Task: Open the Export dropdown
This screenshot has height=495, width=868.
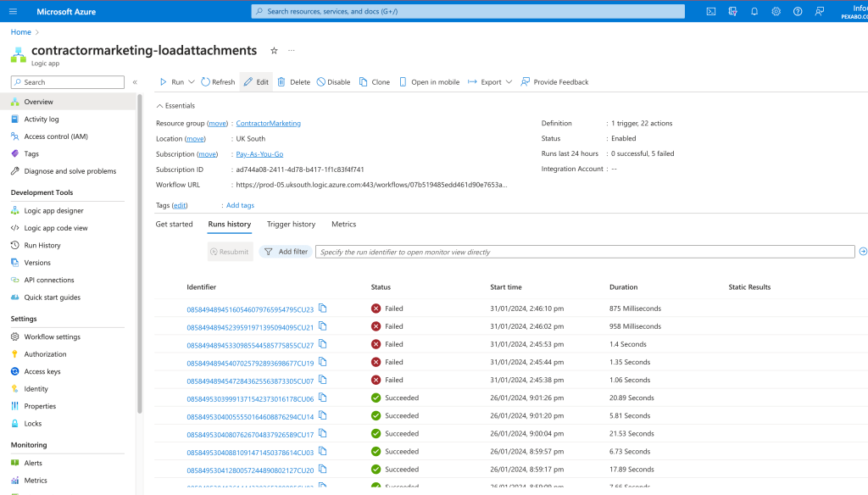Action: [x=490, y=82]
